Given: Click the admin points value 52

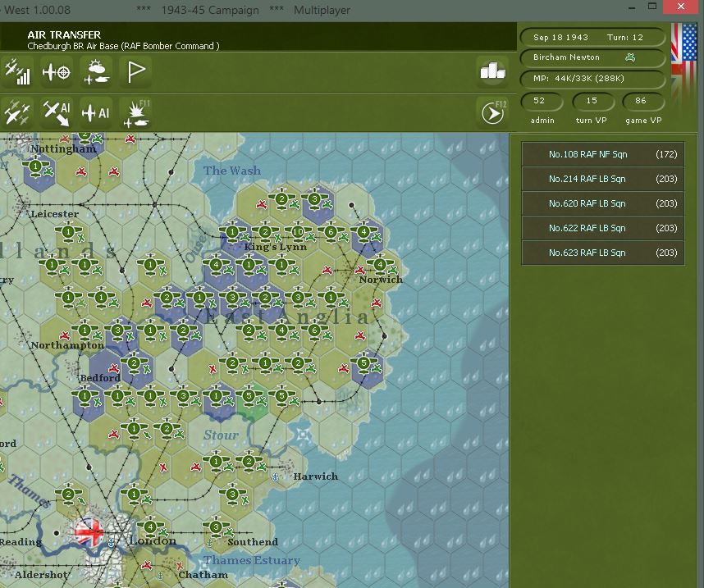Looking at the screenshot, I should click(x=539, y=101).
